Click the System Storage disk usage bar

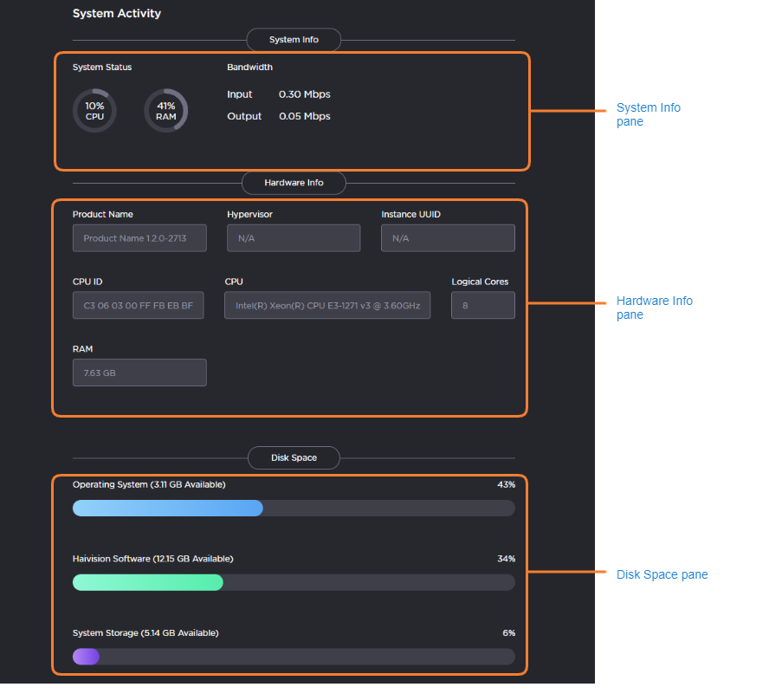tap(294, 657)
